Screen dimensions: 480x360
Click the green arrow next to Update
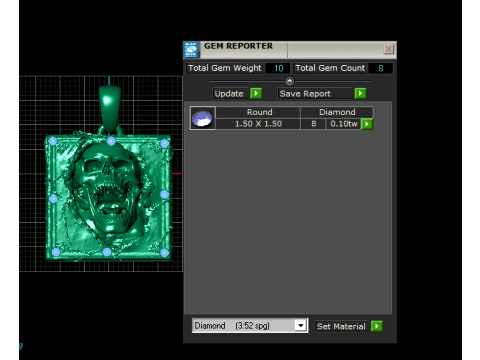pos(256,93)
